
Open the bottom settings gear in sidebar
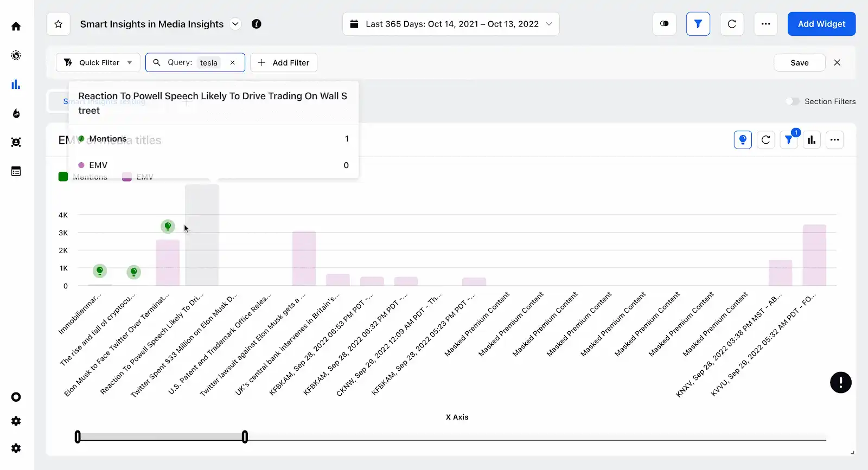tap(16, 448)
